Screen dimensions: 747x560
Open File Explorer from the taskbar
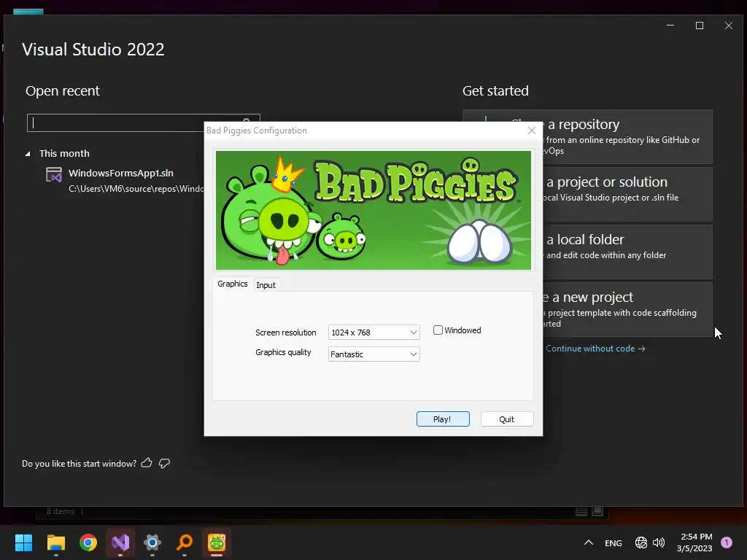click(55, 542)
